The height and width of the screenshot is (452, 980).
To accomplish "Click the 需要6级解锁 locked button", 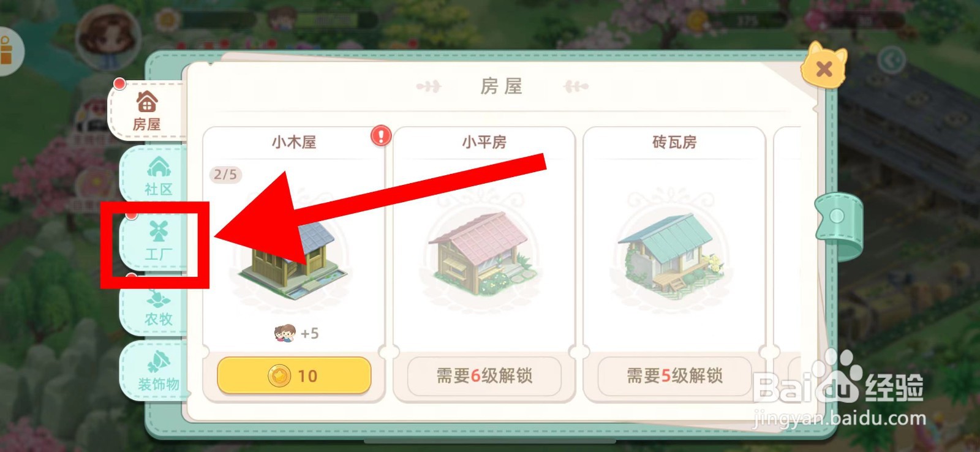I will coord(484,375).
